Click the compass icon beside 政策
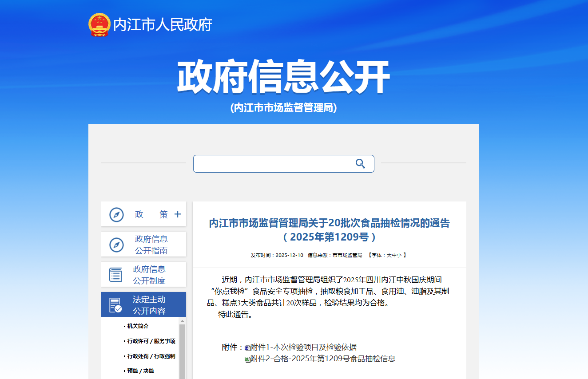Viewport: 588px width, 379px height. (x=116, y=214)
